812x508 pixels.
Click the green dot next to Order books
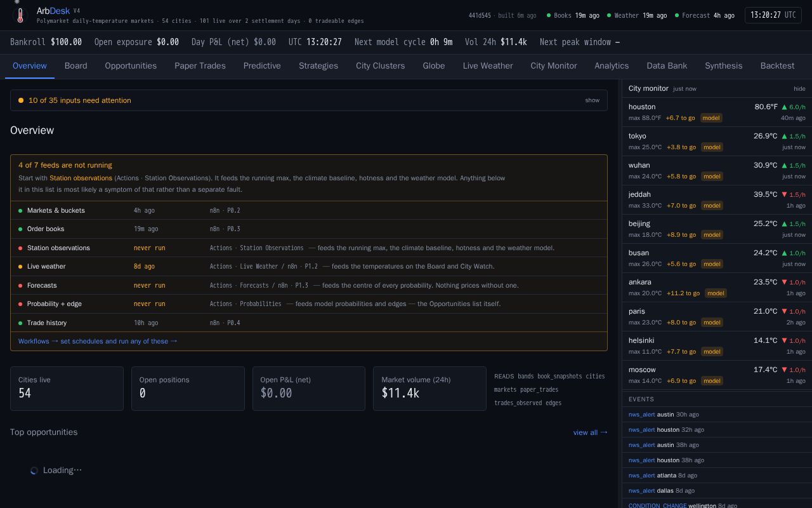tap(20, 229)
